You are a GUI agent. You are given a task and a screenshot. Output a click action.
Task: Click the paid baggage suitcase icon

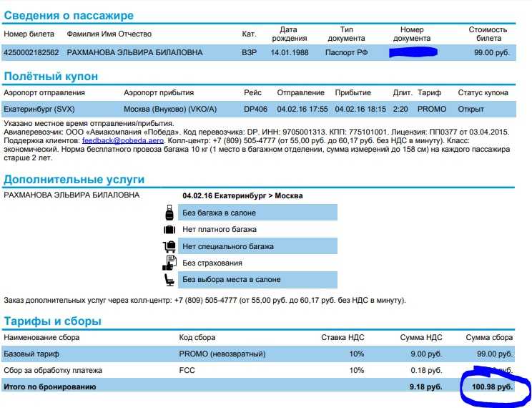169,230
